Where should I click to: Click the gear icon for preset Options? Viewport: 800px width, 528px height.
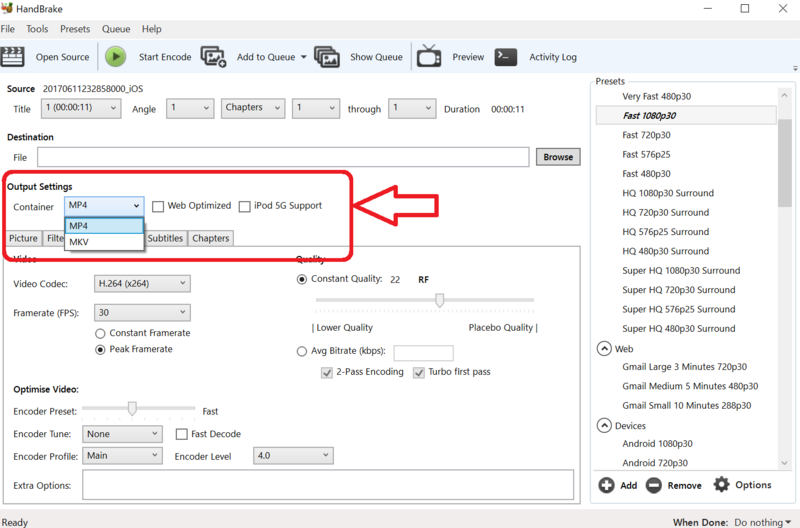point(721,484)
